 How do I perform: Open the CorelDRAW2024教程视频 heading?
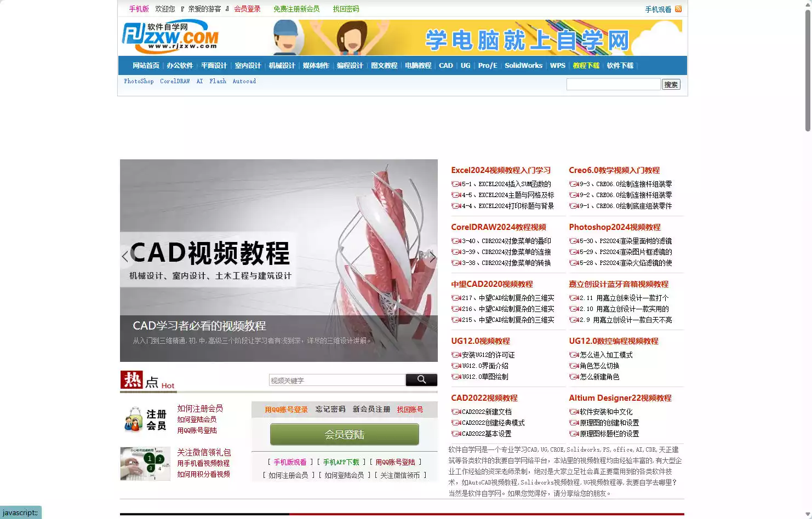499,227
